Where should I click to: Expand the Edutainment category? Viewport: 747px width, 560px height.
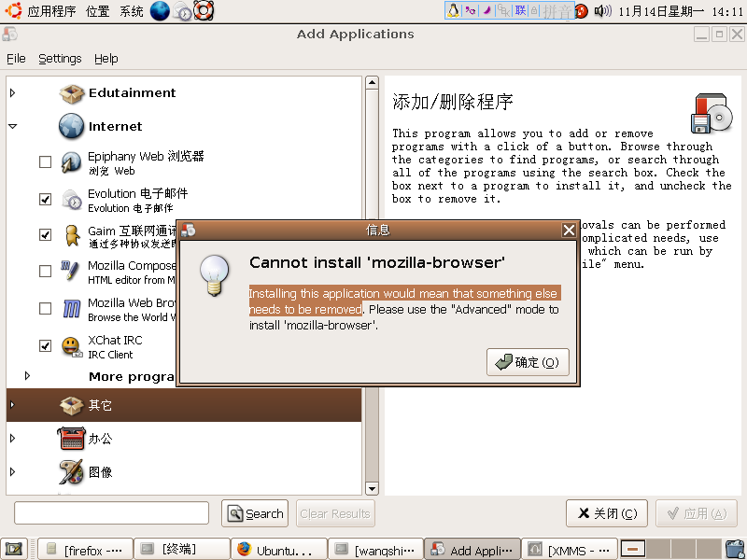pyautogui.click(x=13, y=92)
